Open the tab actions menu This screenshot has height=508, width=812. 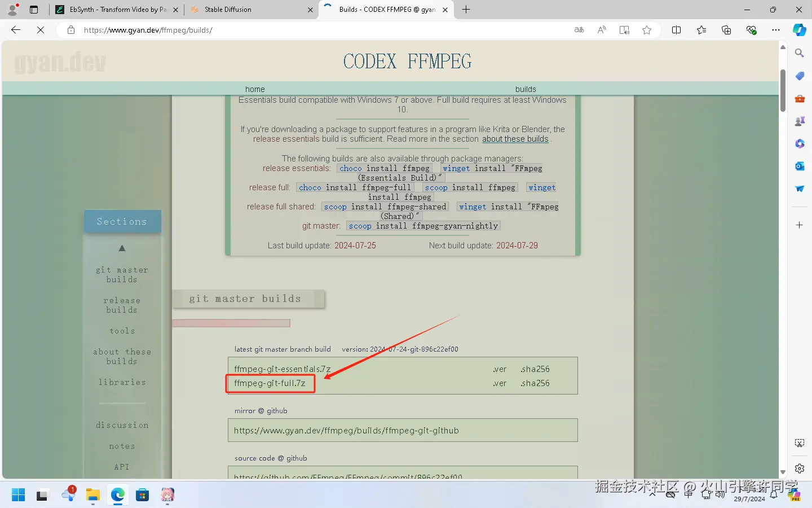coord(34,10)
